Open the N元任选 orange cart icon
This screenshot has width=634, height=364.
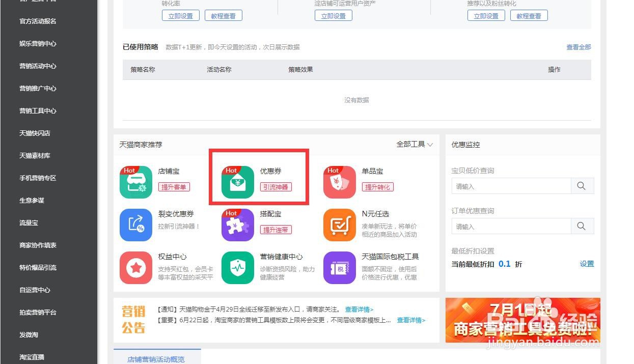point(340,225)
